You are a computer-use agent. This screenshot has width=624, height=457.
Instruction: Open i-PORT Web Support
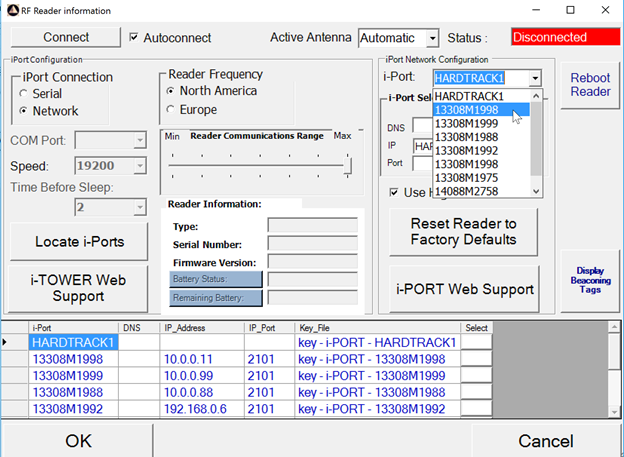[464, 289]
